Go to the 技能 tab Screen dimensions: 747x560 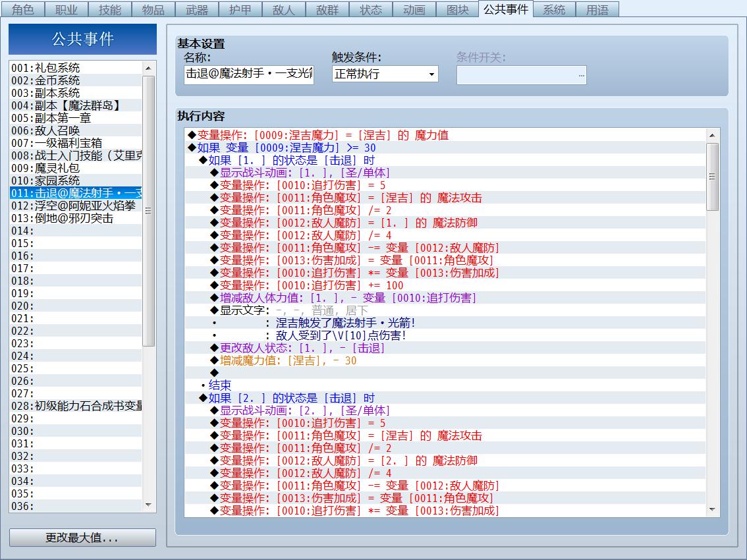click(x=109, y=9)
